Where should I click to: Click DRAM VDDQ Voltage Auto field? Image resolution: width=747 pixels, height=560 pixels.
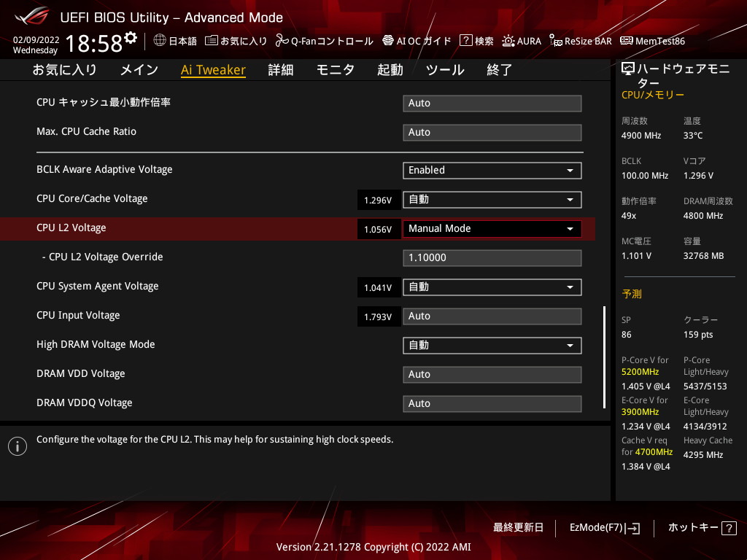point(492,403)
